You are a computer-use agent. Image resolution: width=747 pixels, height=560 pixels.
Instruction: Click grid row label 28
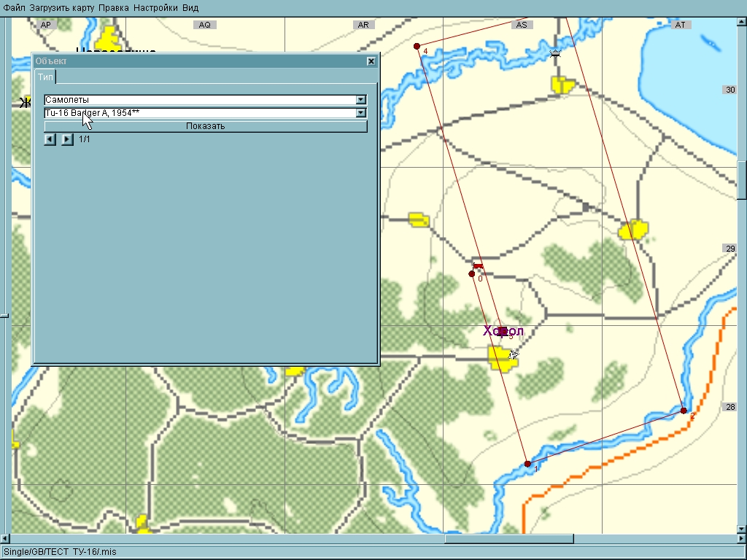click(x=730, y=407)
